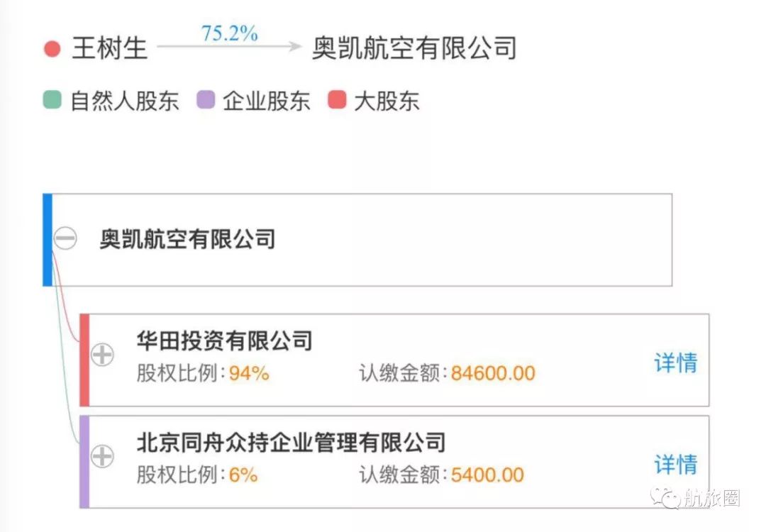Select the 华田投资有限公司 company name
Screen dimensions: 766x532
pos(224,340)
